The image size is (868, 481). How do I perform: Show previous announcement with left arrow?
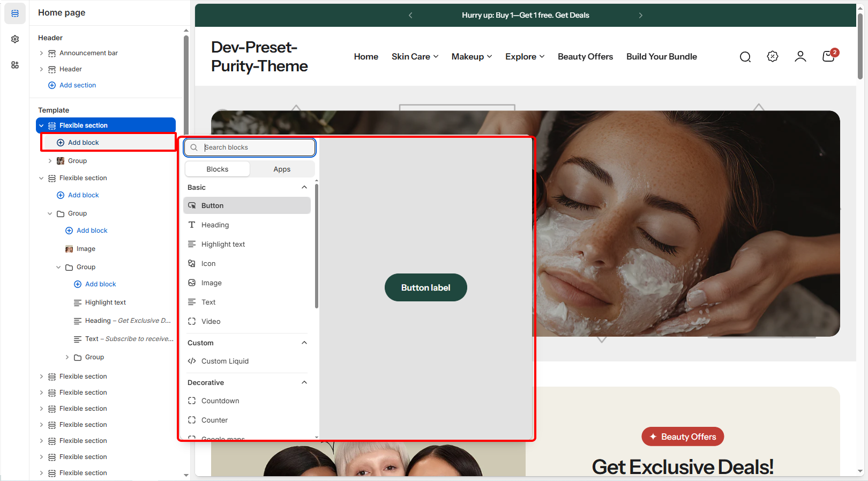[x=410, y=16]
